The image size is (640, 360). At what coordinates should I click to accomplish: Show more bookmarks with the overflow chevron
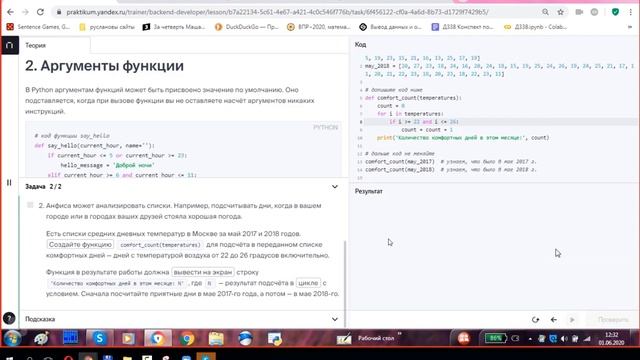pyautogui.click(x=630, y=27)
